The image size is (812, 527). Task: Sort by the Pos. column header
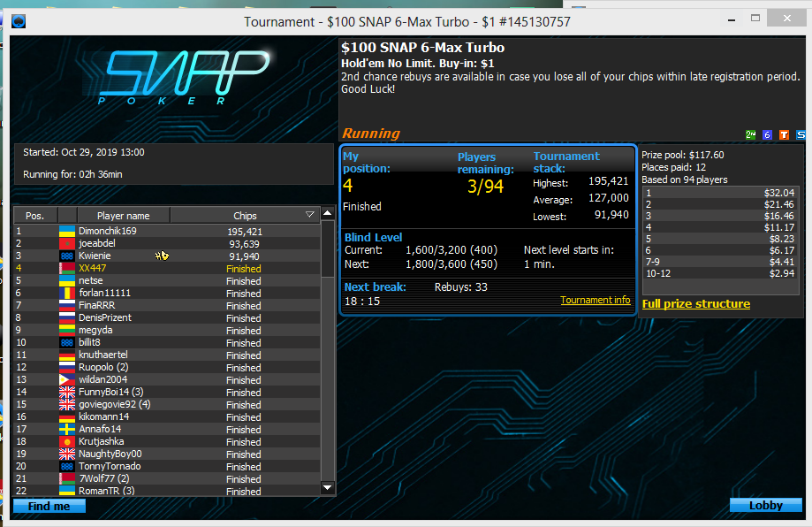click(35, 216)
